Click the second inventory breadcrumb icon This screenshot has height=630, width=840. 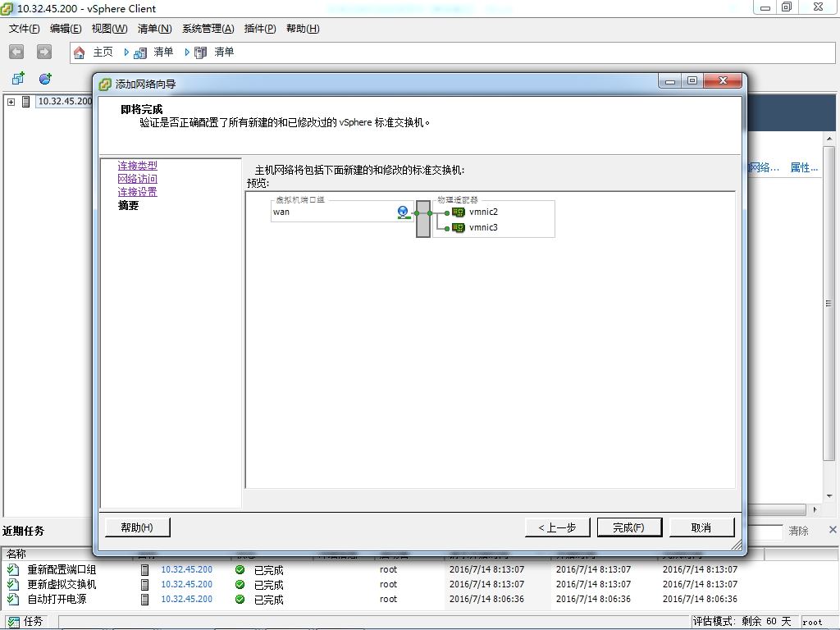pyautogui.click(x=201, y=52)
